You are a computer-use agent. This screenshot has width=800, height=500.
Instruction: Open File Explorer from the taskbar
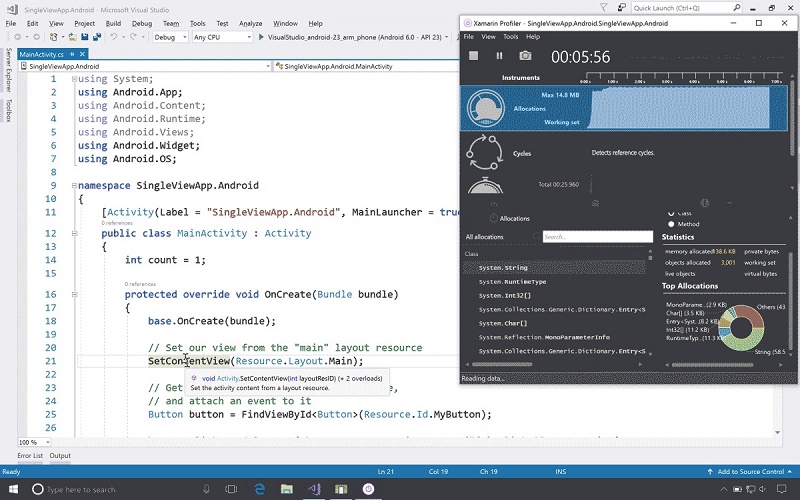coord(287,489)
